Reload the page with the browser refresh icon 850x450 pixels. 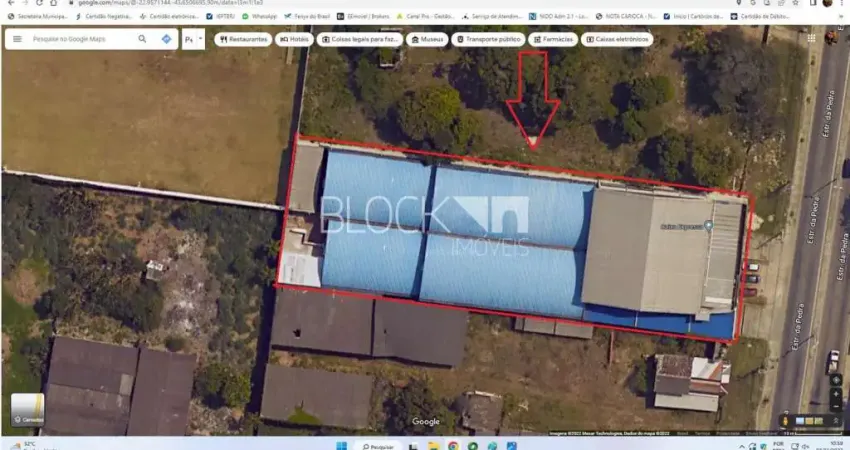[x=39, y=3]
